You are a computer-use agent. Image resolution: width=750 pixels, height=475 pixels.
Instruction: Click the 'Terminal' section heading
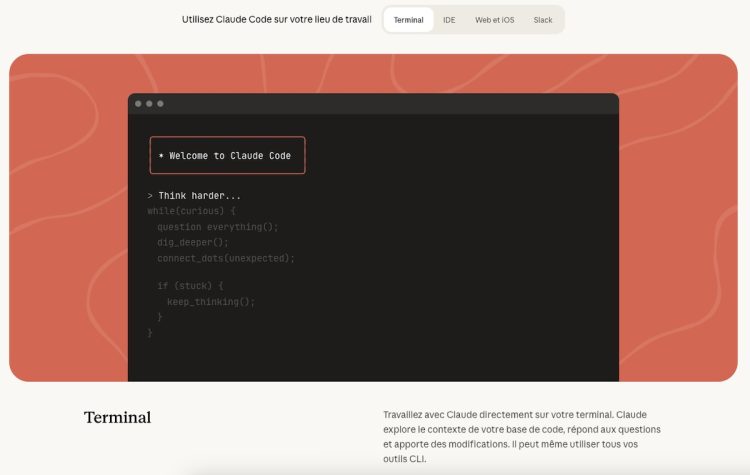point(118,417)
